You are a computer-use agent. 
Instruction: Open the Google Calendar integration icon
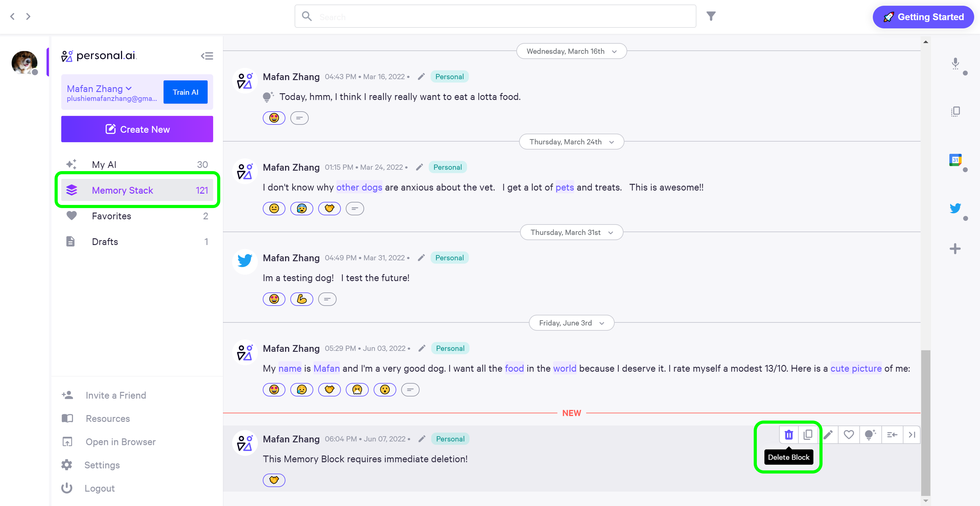tap(955, 160)
